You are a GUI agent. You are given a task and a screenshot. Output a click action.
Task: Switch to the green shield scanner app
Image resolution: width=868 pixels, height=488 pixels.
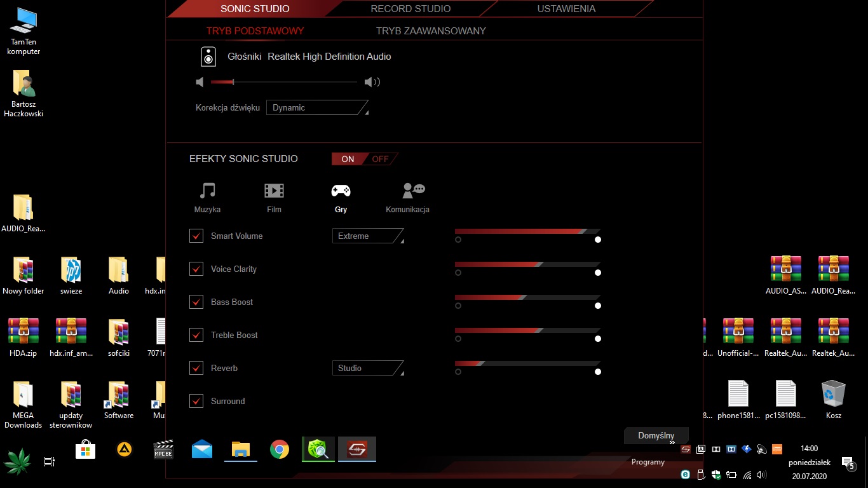pyautogui.click(x=318, y=449)
